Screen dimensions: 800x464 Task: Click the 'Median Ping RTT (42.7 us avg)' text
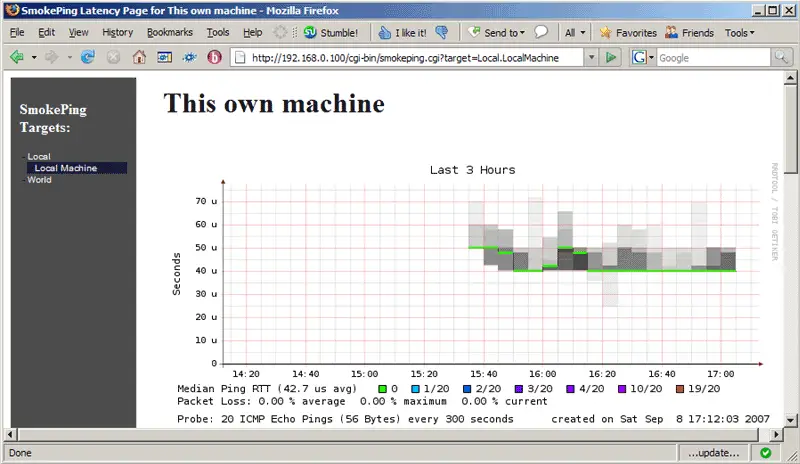267,388
